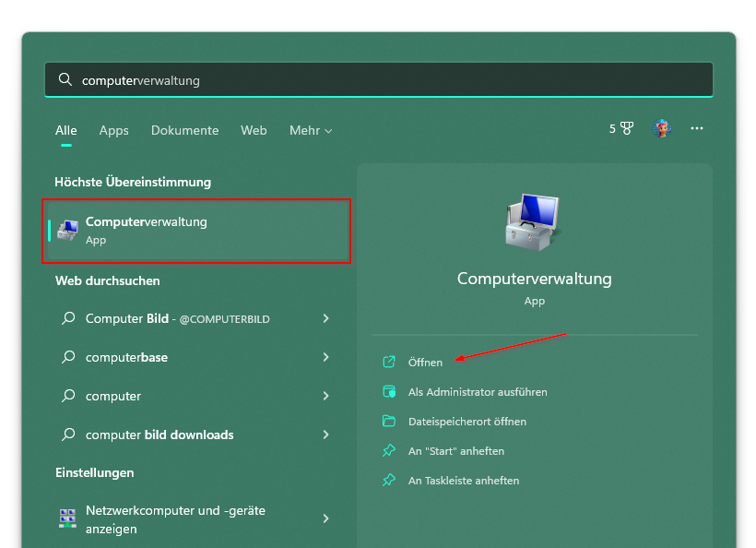
Task: Click the Netzwerkcomputer network settings icon
Action: coord(67,518)
